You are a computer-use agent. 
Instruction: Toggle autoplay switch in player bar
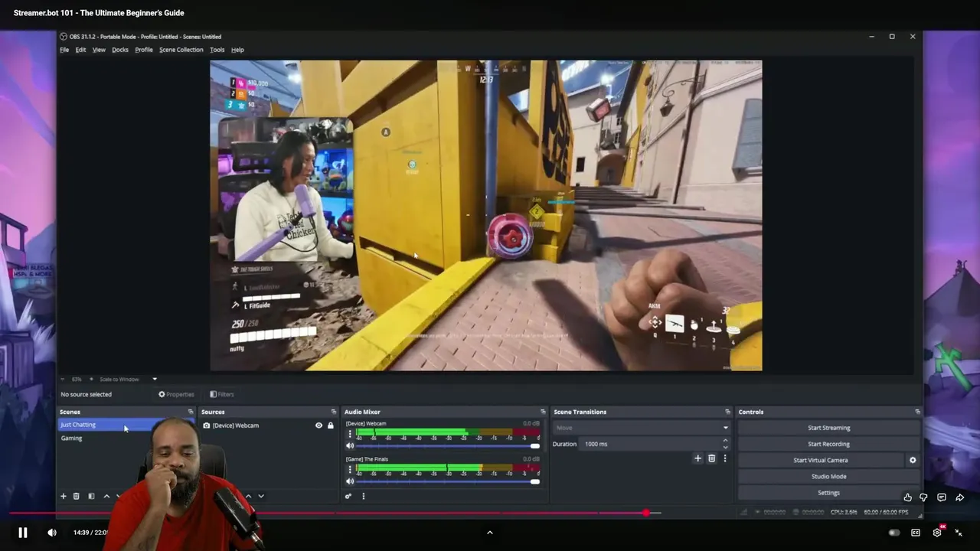(x=893, y=533)
